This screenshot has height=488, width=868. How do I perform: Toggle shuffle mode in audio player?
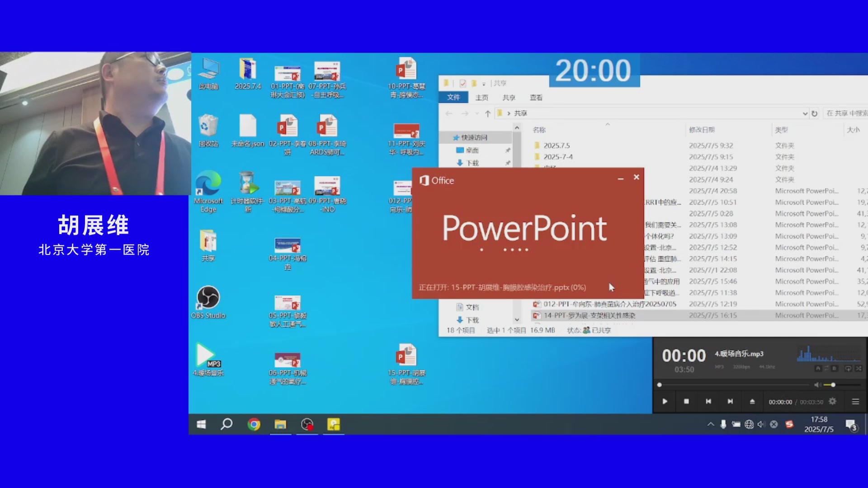coord(859,368)
